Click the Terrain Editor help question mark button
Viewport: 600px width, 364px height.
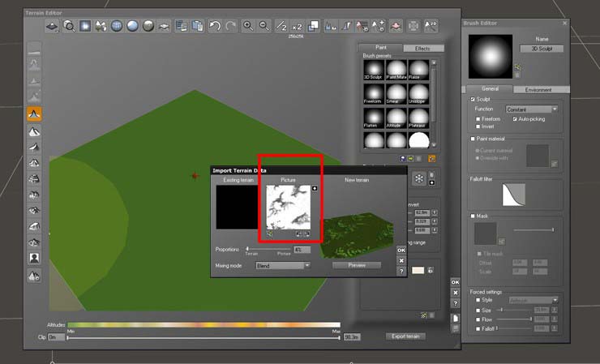pos(456,303)
